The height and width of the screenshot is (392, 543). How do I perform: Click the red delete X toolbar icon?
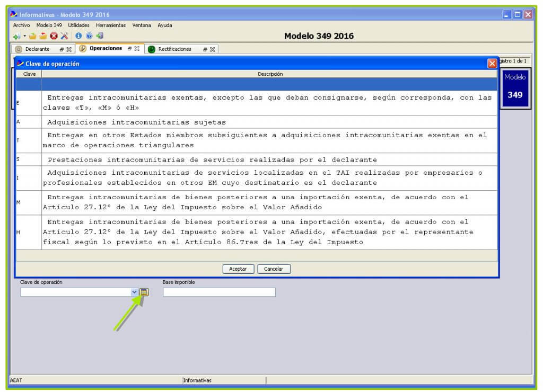point(54,36)
